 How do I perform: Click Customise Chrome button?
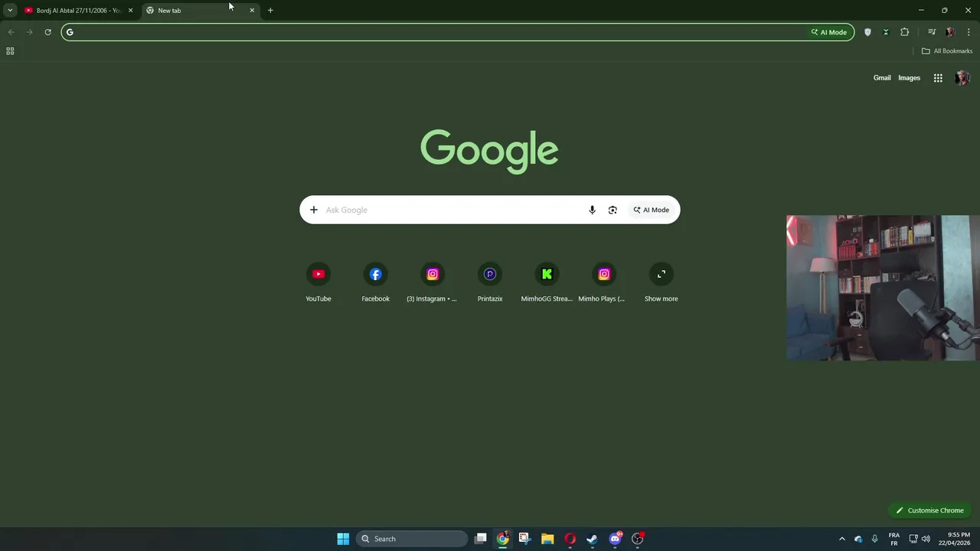(x=930, y=510)
